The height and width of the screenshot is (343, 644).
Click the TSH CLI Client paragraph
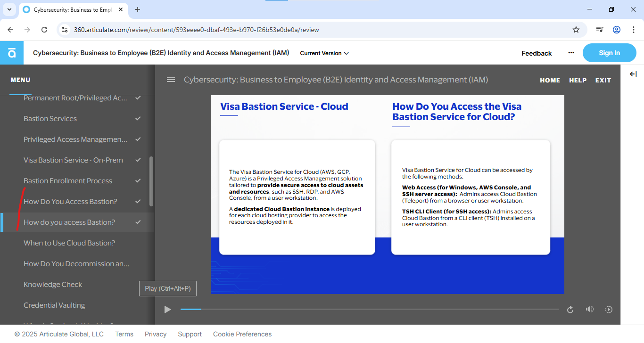469,218
